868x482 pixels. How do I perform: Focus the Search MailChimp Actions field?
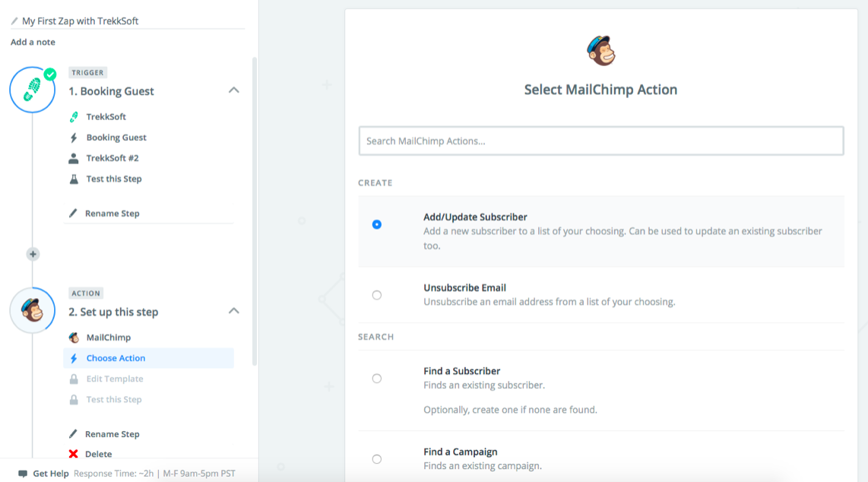(600, 141)
